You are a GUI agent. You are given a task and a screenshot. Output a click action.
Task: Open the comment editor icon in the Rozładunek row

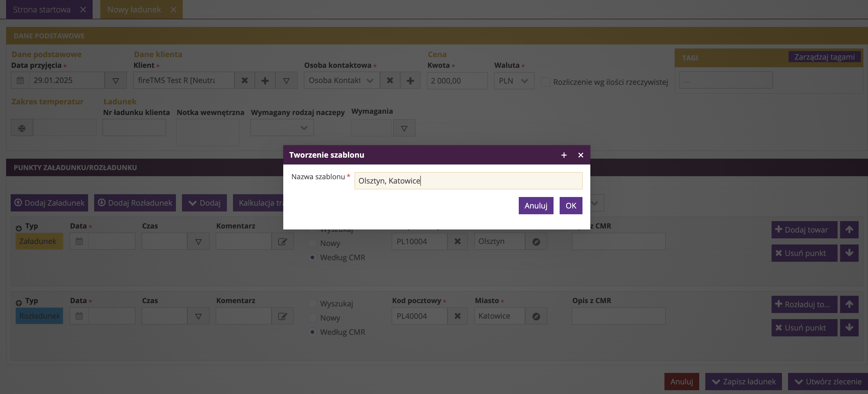(x=282, y=316)
